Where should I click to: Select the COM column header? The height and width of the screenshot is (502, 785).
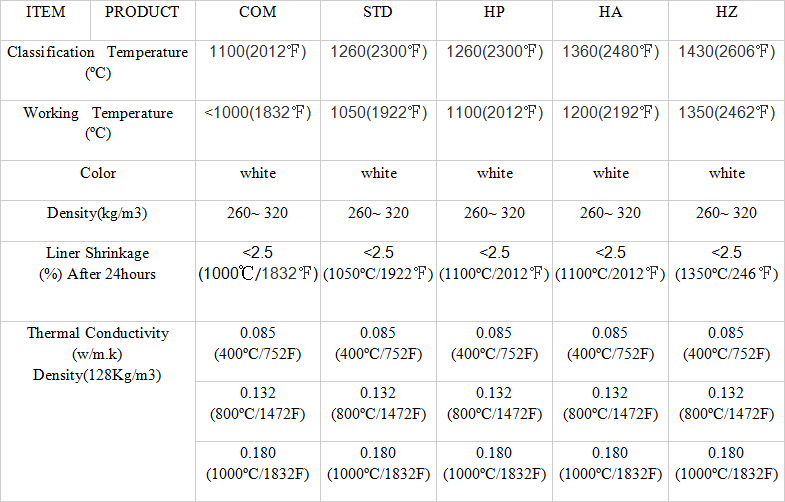(257, 13)
